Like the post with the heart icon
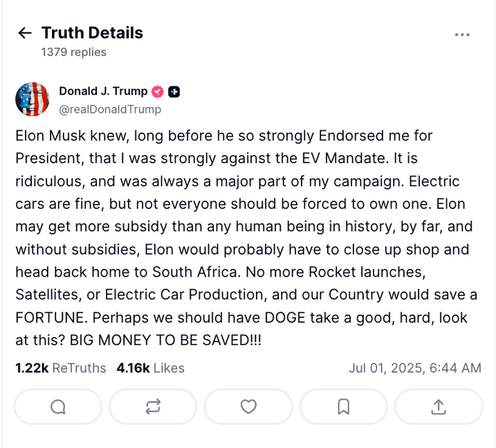 (248, 407)
